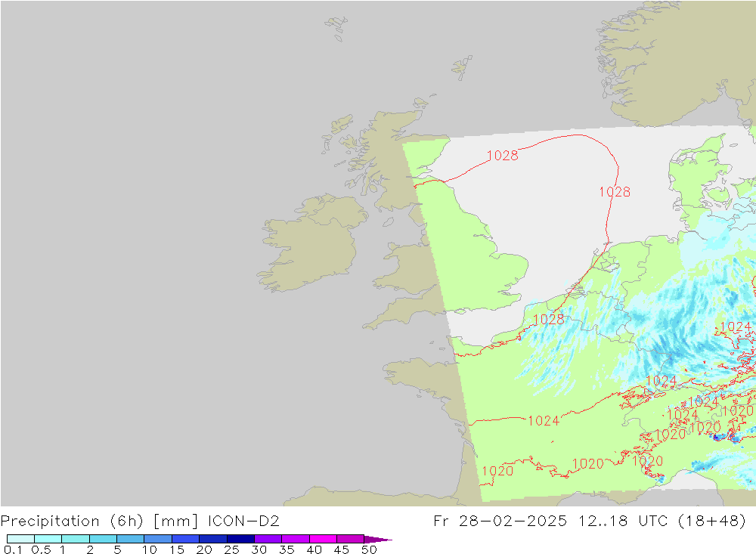Click the legend value 35
The image size is (756, 554).
287,549
